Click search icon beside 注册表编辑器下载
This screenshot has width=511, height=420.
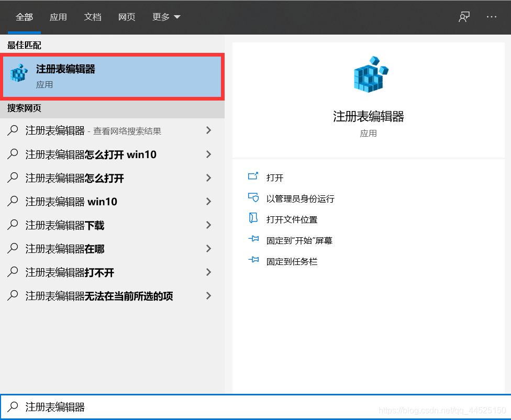(x=13, y=225)
